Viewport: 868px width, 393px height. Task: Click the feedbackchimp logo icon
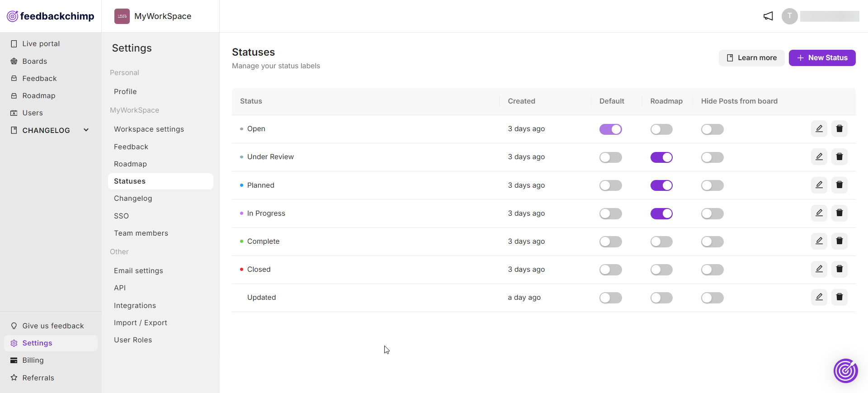12,16
